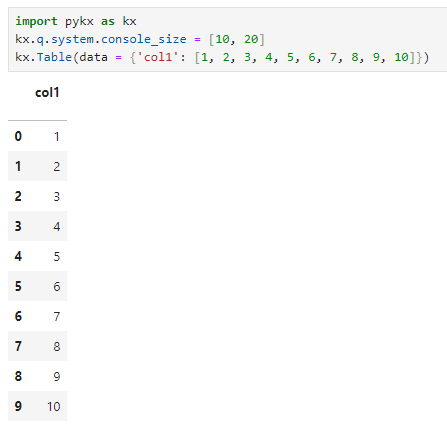The width and height of the screenshot is (447, 437).
Task: Select the row index 9 cell
Action: tap(18, 406)
